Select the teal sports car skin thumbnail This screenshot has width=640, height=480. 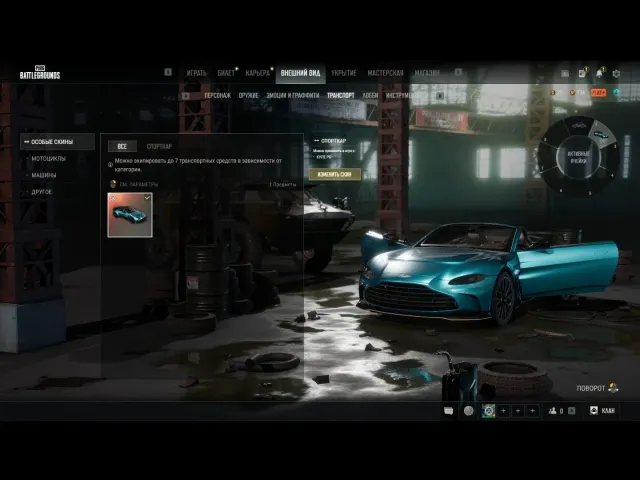[130, 215]
